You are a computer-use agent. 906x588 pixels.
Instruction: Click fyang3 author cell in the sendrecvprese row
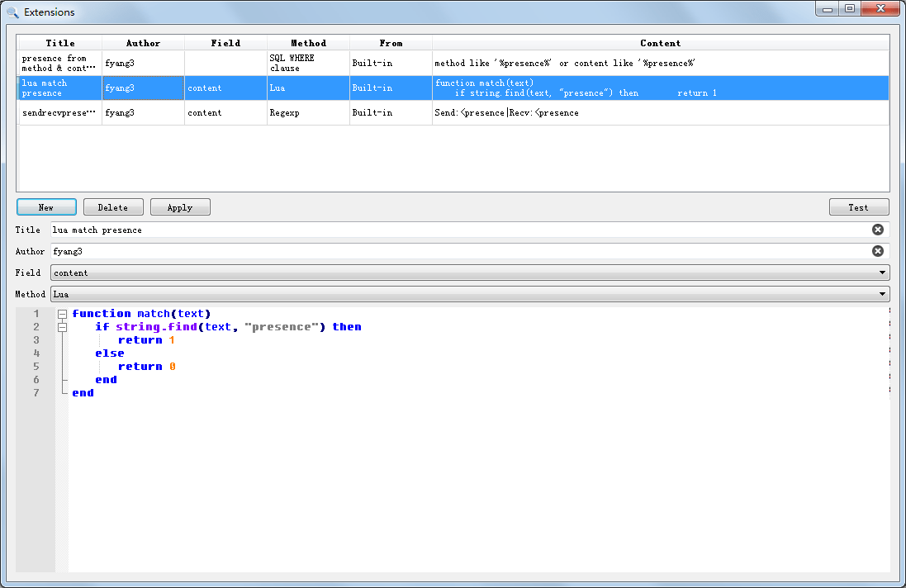click(144, 112)
